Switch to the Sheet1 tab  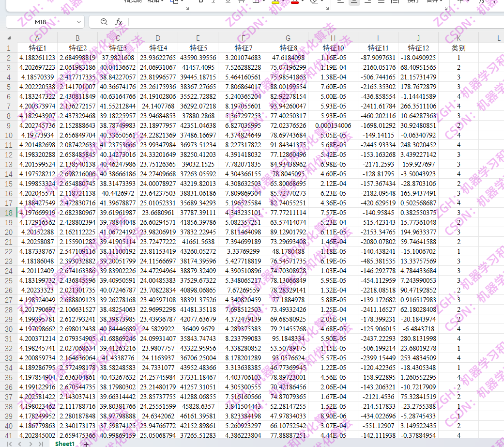pyautogui.click(x=64, y=444)
